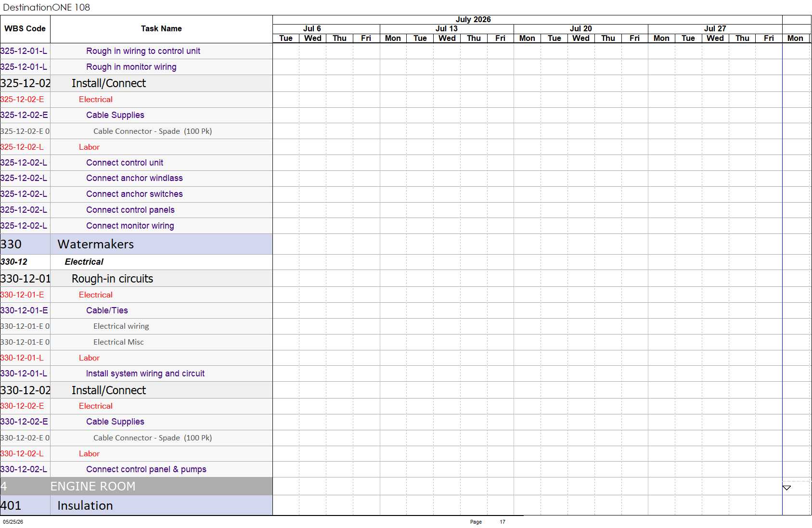Select the 4 ENGINE ROOM section row

point(136,486)
